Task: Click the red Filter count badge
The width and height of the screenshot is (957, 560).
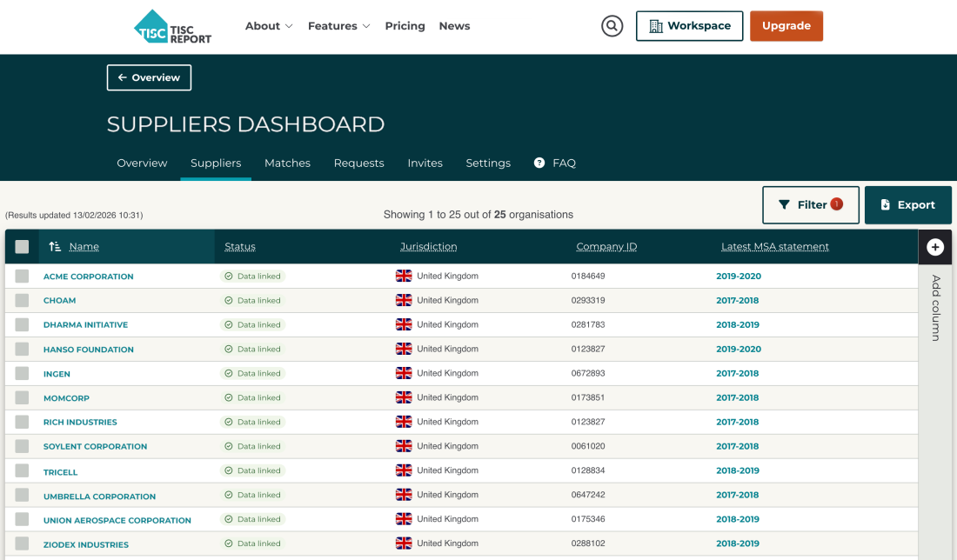Action: click(x=837, y=204)
